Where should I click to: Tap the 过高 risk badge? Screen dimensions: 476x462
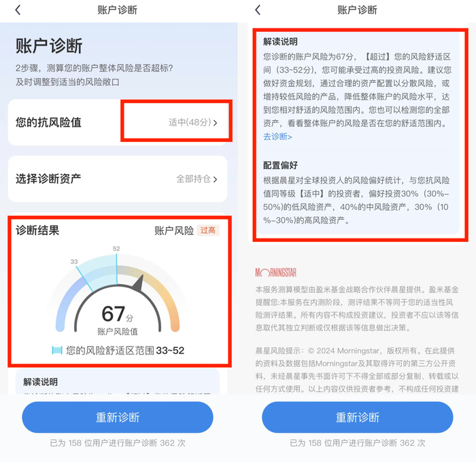(x=208, y=230)
